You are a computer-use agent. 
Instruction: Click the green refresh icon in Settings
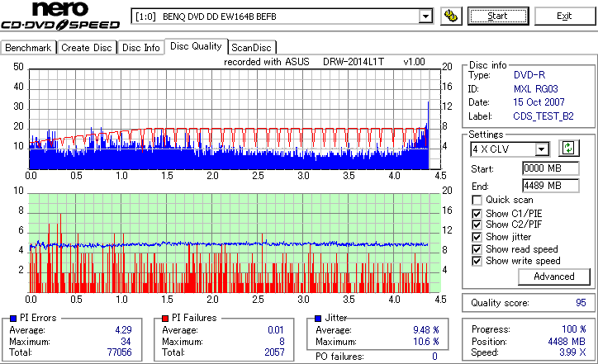pyautogui.click(x=568, y=148)
